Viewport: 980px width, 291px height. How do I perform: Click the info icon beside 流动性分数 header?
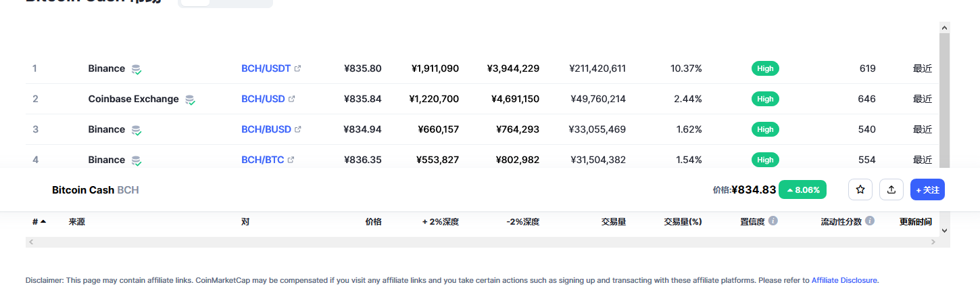(x=870, y=221)
